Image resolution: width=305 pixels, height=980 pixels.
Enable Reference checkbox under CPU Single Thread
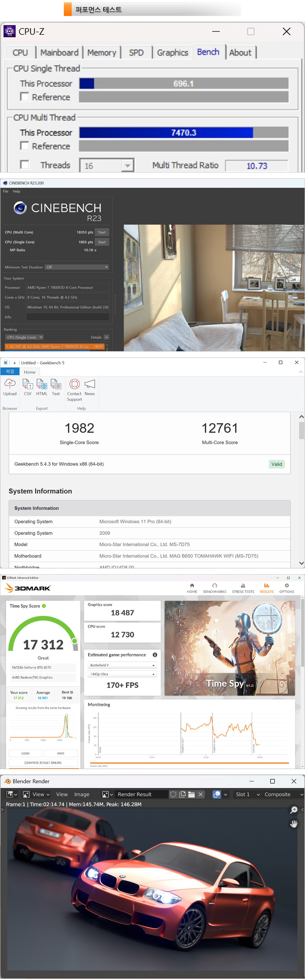[25, 97]
